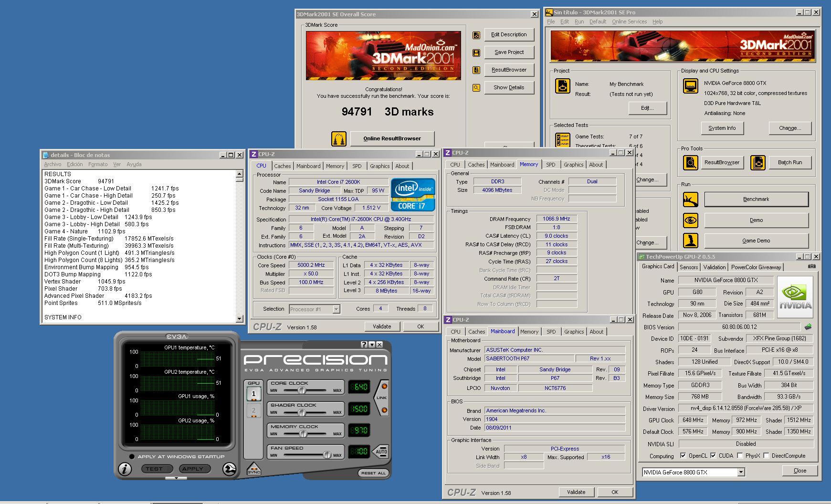Screen dimensions: 831x504
Task: Click the Selected Tests checklist icon
Action: [x=563, y=140]
